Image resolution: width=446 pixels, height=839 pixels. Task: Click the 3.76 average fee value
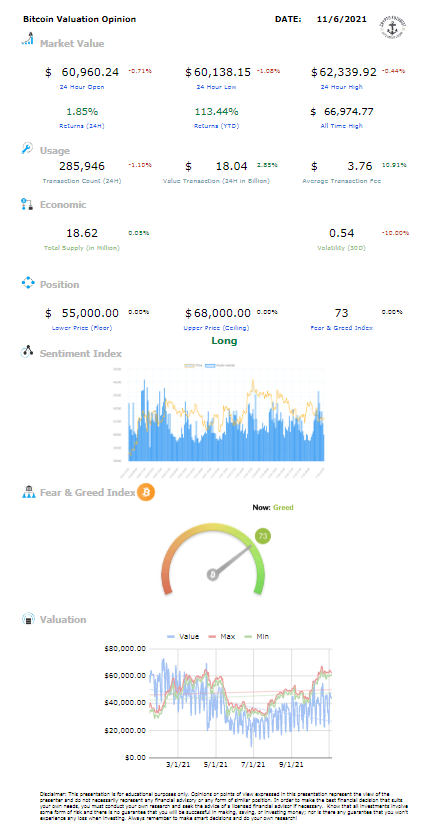tap(360, 166)
